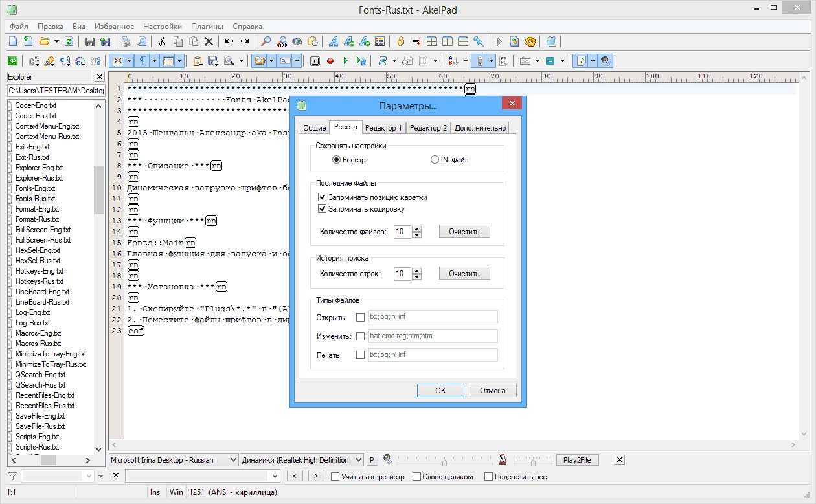Switch to the Редактор 2 tab
Image resolution: width=816 pixels, height=504 pixels.
(x=428, y=128)
